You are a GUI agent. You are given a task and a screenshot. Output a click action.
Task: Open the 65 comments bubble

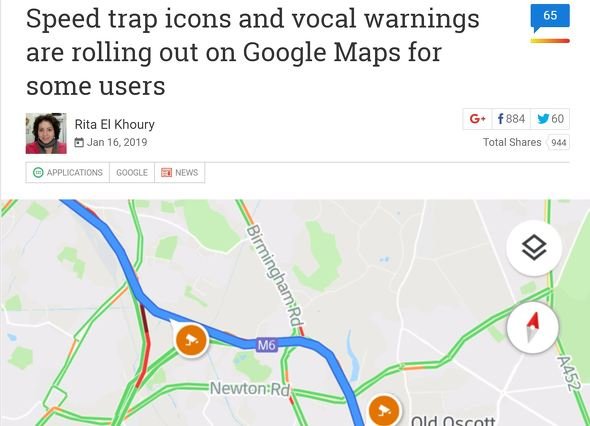[550, 17]
